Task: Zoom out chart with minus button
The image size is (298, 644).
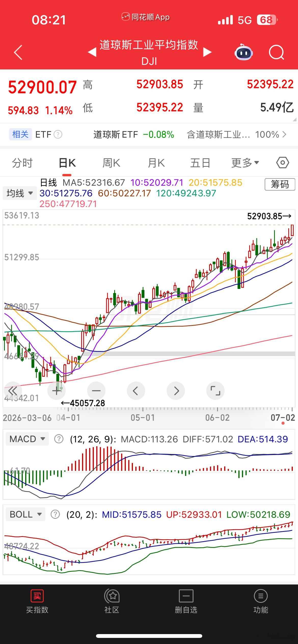Action: (x=96, y=391)
